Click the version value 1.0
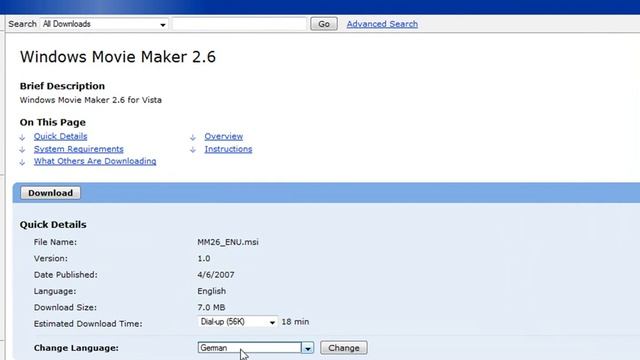This screenshot has height=360, width=640. pos(204,258)
